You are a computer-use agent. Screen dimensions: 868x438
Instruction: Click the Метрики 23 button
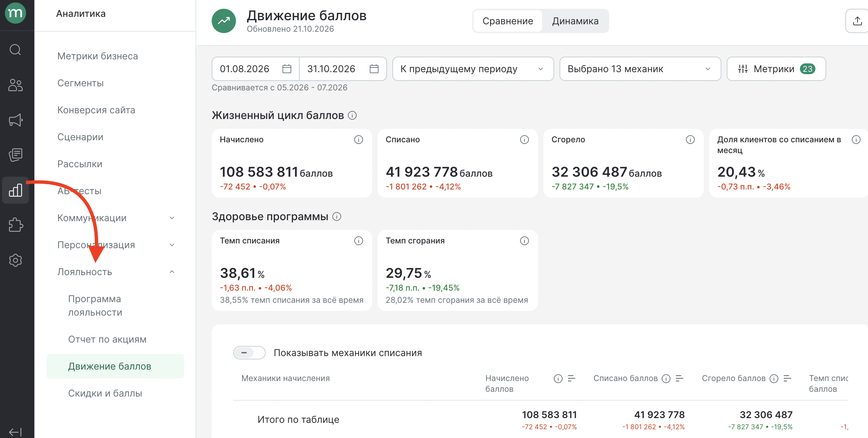pyautogui.click(x=776, y=69)
